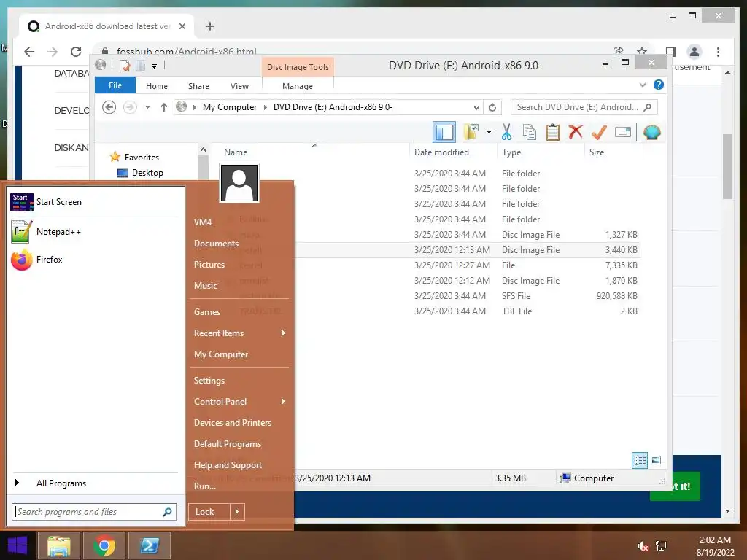Expand the ribbon with the chevron
The width and height of the screenshot is (747, 560).
642,85
